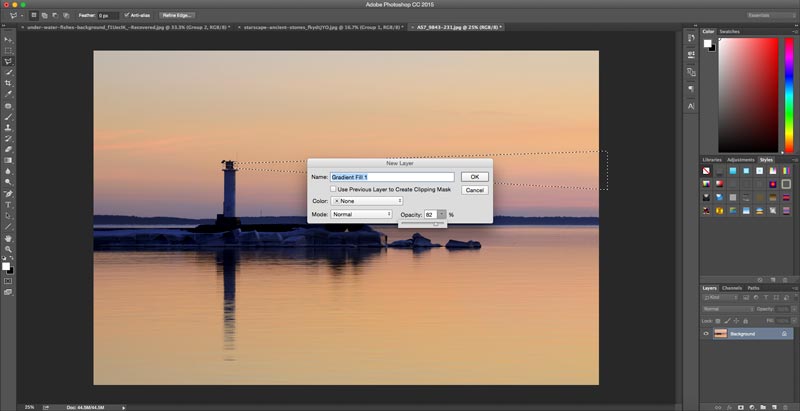Toggle lock image pixels brush icon

tap(727, 321)
